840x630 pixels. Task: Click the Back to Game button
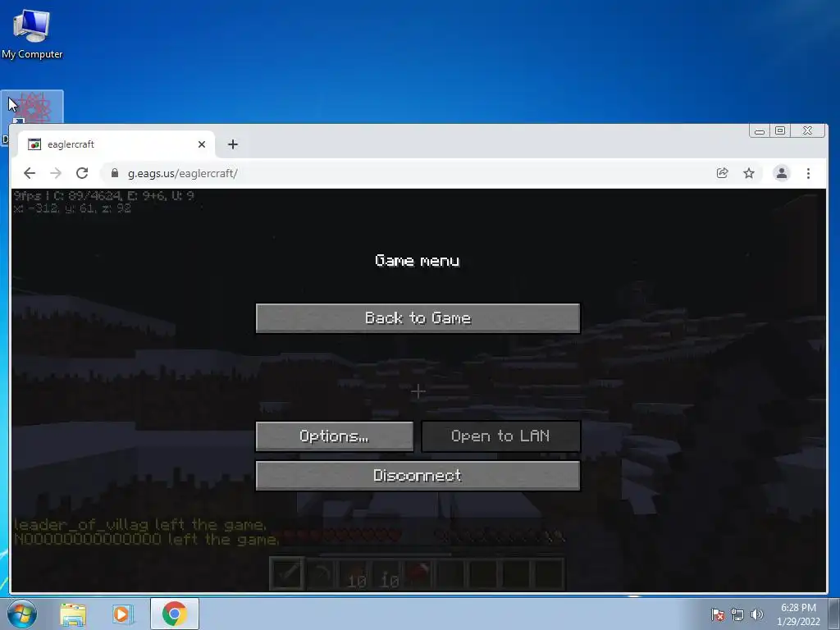(418, 318)
